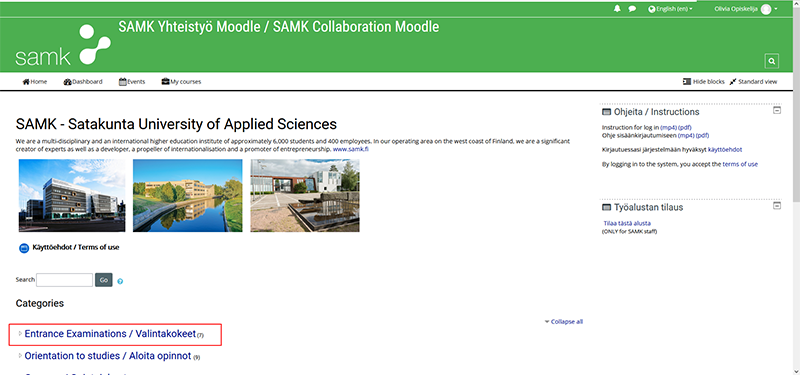
Task: Open the terms of use link
Action: pyautogui.click(x=740, y=164)
